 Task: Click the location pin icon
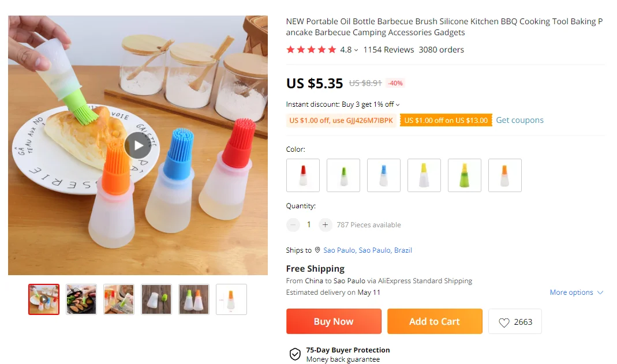317,250
